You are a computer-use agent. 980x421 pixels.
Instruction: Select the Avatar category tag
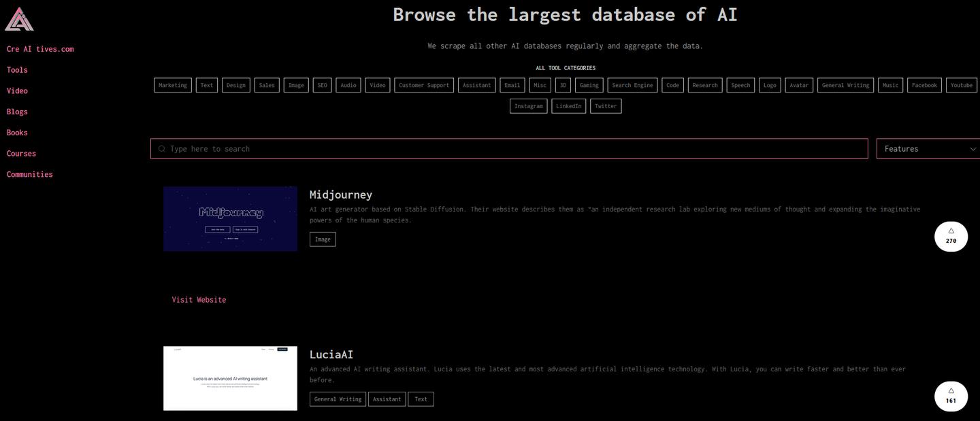tap(799, 85)
